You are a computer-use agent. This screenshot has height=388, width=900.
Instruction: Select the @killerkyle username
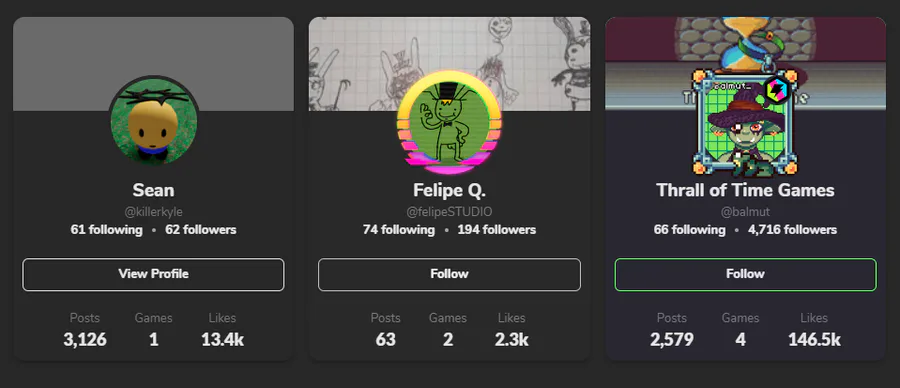click(153, 212)
